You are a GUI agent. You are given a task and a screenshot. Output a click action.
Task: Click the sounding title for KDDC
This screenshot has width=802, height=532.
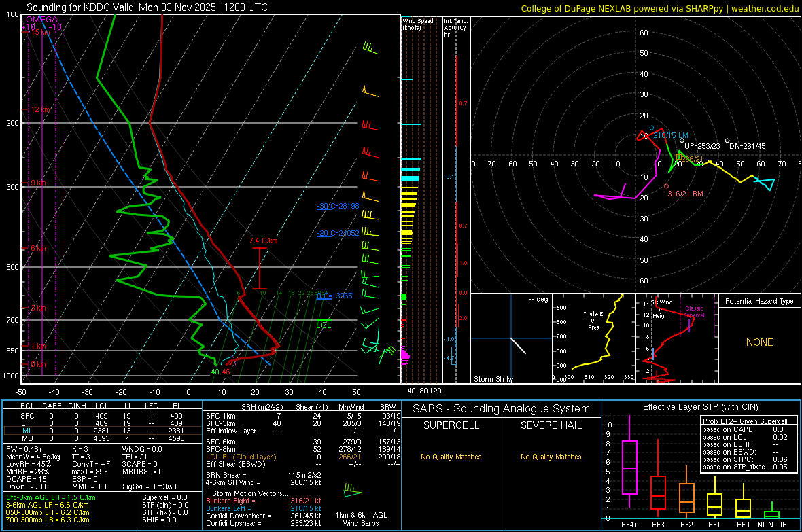pos(147,7)
